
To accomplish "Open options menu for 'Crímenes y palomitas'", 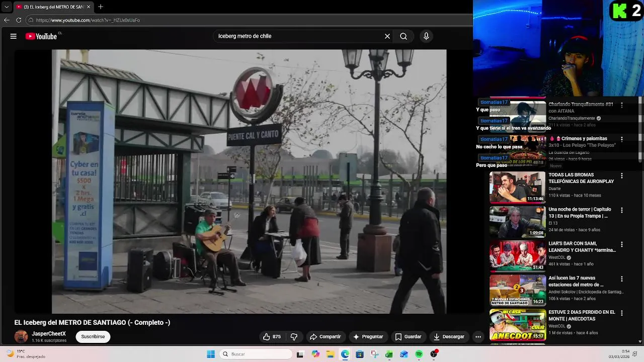I will point(622,139).
